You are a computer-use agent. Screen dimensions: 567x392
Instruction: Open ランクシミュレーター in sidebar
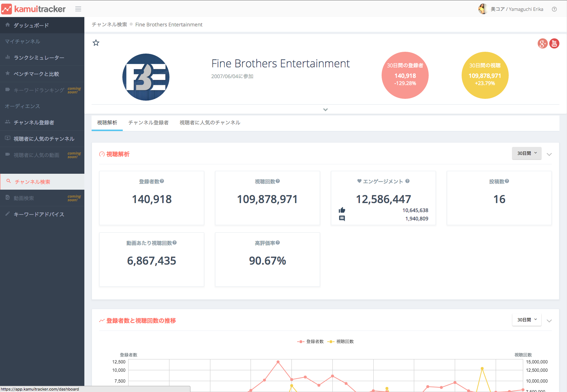click(42, 58)
